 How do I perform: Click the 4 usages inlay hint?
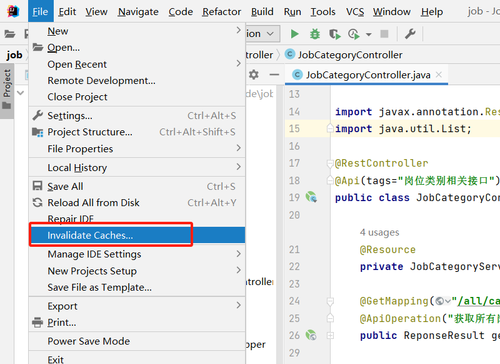tap(379, 232)
